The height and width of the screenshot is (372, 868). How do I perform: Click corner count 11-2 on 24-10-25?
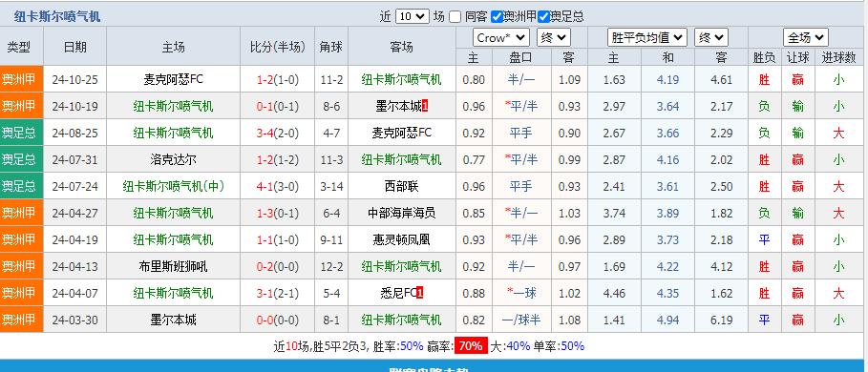(x=331, y=79)
